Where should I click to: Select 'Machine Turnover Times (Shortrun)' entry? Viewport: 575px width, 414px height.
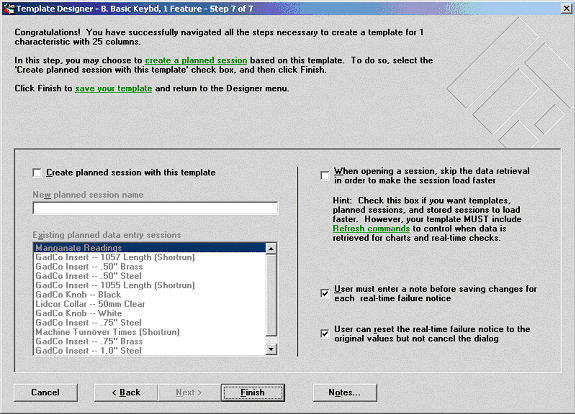(x=150, y=332)
